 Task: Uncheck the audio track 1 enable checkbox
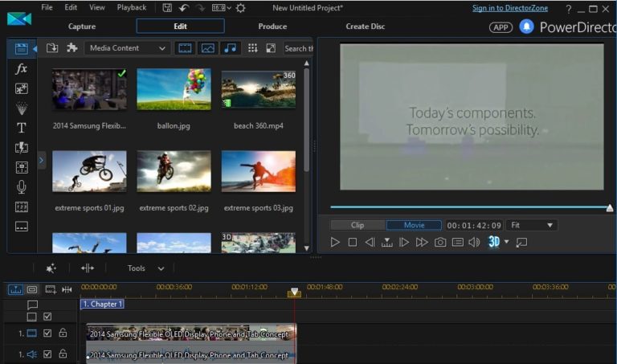[x=47, y=354]
